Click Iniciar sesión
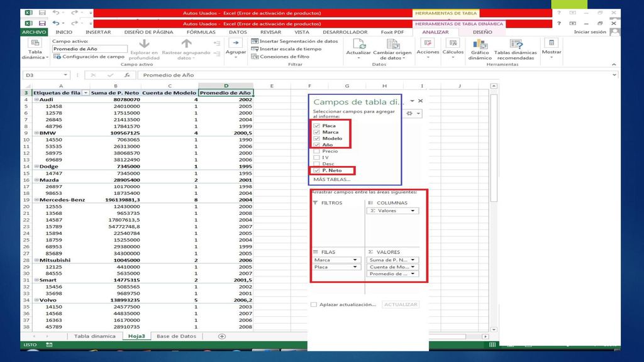The width and height of the screenshot is (644, 362). pos(590,32)
